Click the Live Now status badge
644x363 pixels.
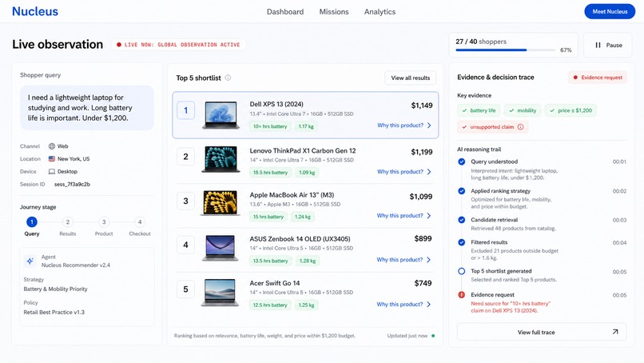tap(178, 45)
